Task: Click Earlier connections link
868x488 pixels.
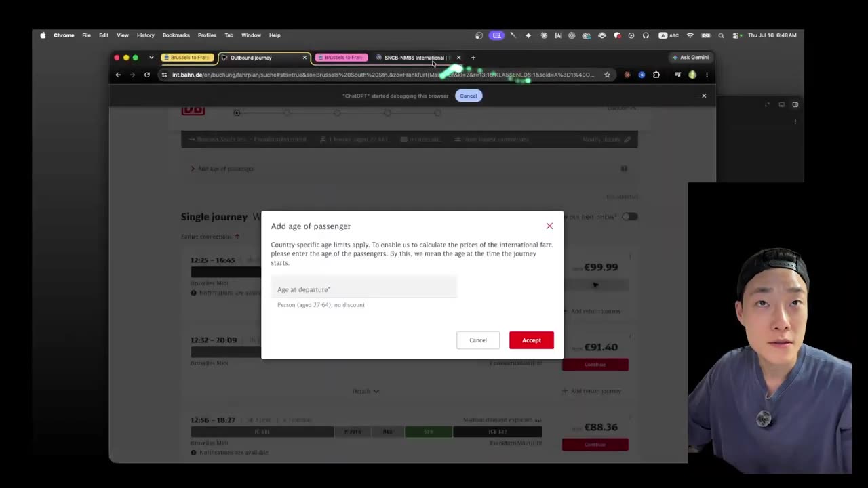Action: 210,237
